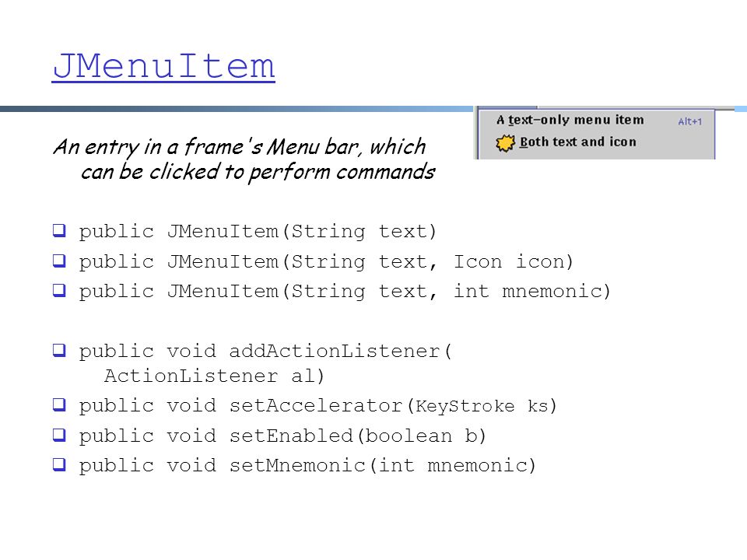Image resolution: width=747 pixels, height=560 pixels.
Task: Choose 'Both text and icon' menu item
Action: coord(578,142)
